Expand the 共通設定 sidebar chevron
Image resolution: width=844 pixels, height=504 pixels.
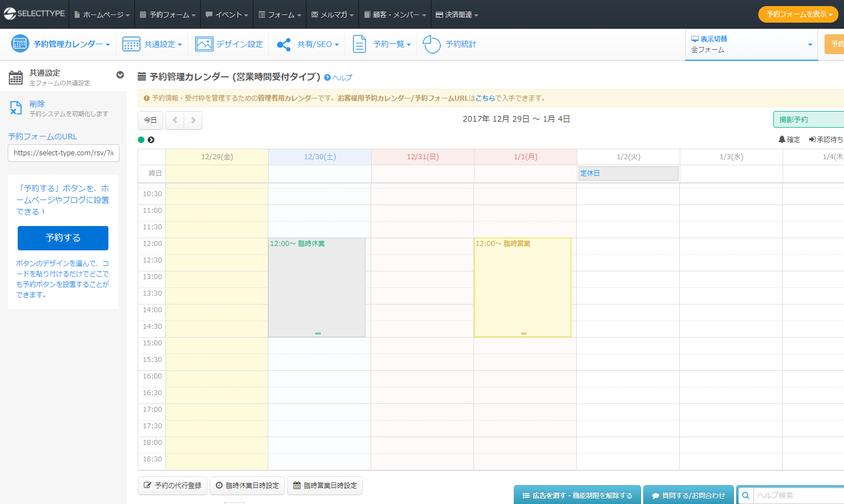point(120,75)
